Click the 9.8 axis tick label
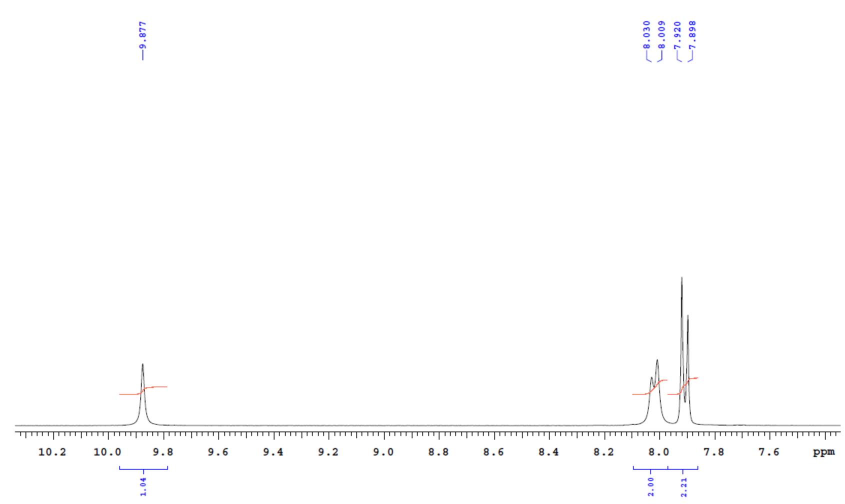Image resolution: width=845 pixels, height=504 pixels. point(162,452)
